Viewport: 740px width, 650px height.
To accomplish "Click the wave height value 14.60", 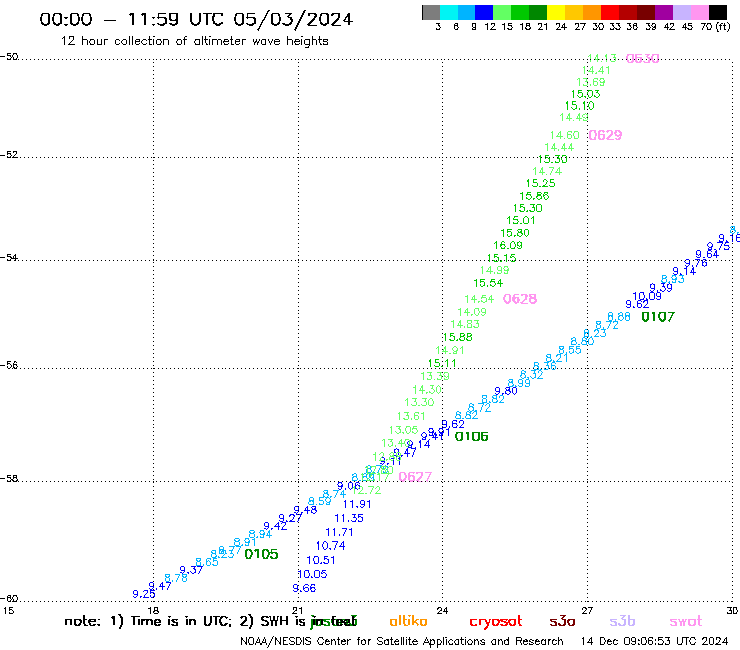I will pos(564,135).
